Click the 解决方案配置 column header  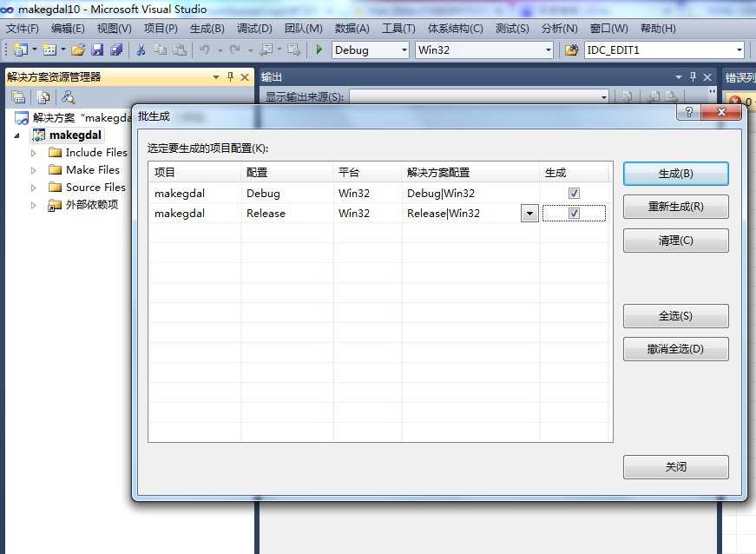coord(470,172)
